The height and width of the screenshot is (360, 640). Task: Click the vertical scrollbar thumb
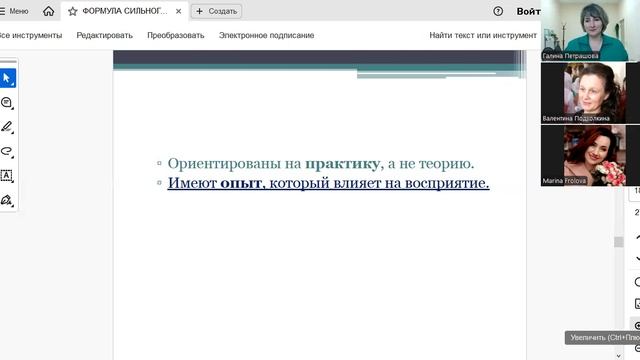coord(619,242)
